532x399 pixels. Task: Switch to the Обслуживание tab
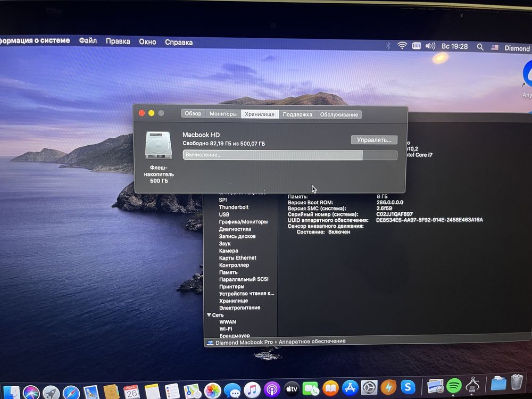(339, 115)
